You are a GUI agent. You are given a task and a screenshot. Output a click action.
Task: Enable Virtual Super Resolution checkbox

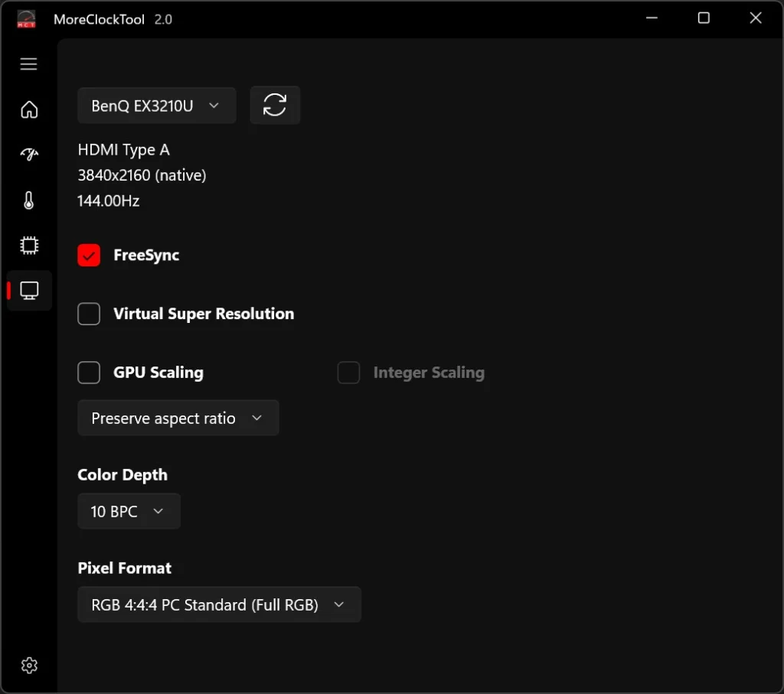click(89, 314)
